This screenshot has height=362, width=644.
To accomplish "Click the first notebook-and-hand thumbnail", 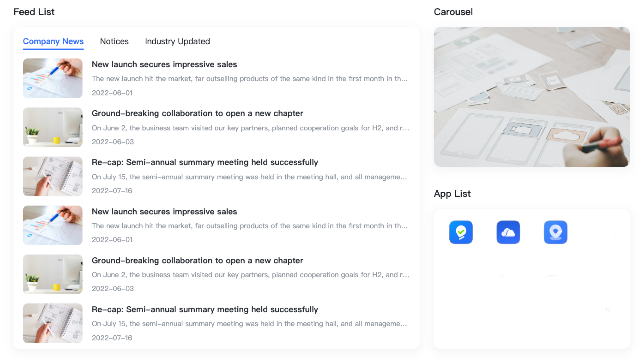I will (x=53, y=176).
